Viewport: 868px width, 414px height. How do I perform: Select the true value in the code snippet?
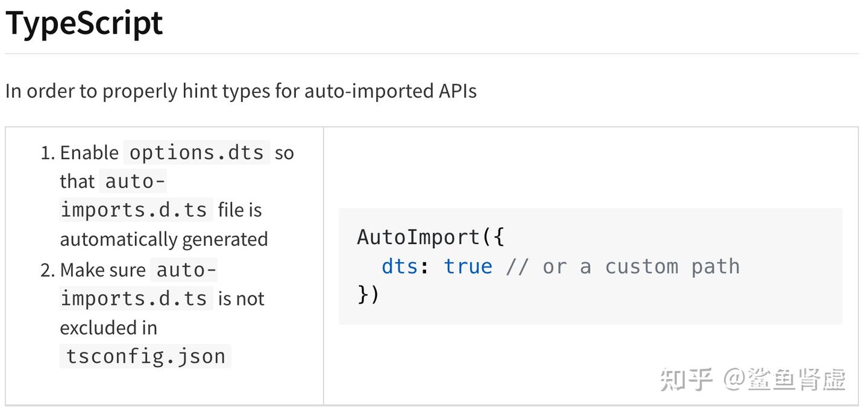click(x=468, y=265)
